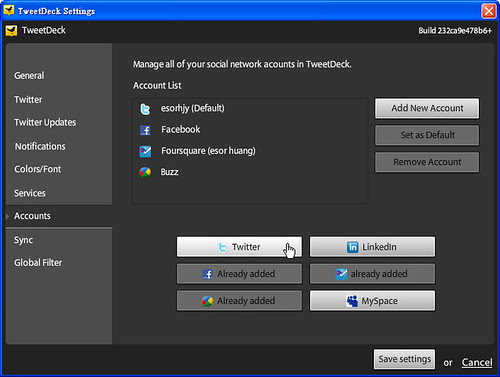The image size is (500, 377).
Task: Click the MySpace people icon on the MySpace button
Action: 352,301
